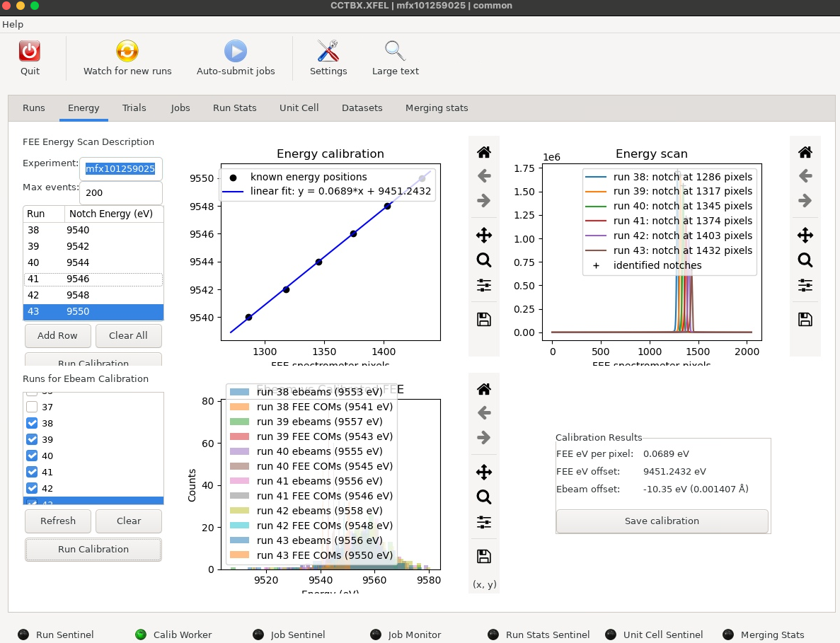This screenshot has height=643, width=840.
Task: Uncheck run 38 in Ebeam calibration list
Action: click(x=32, y=423)
